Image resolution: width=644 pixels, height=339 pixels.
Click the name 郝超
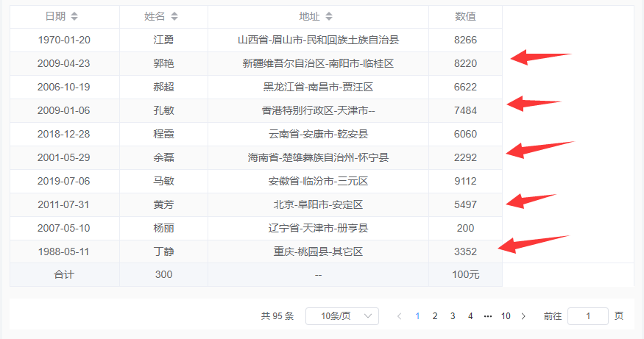(x=163, y=87)
